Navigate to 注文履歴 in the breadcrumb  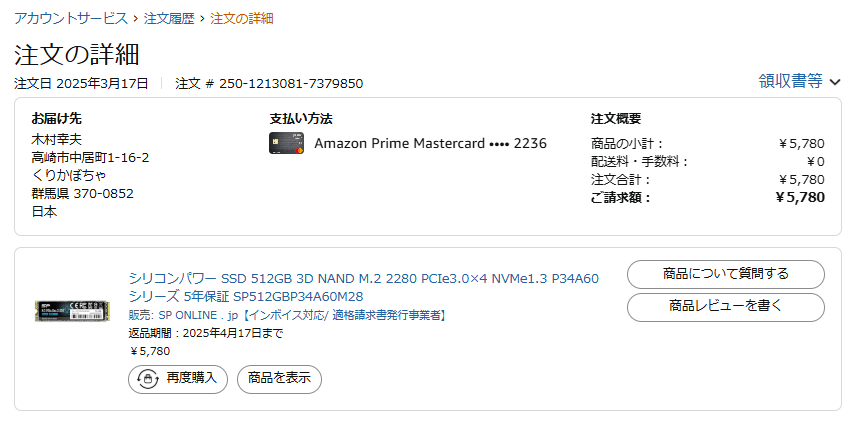(168, 19)
